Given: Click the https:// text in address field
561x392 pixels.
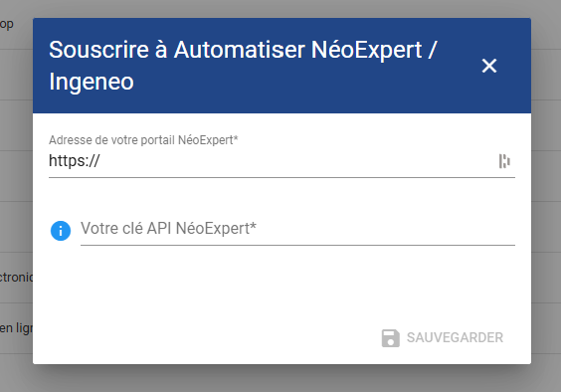Looking at the screenshot, I should tap(75, 161).
